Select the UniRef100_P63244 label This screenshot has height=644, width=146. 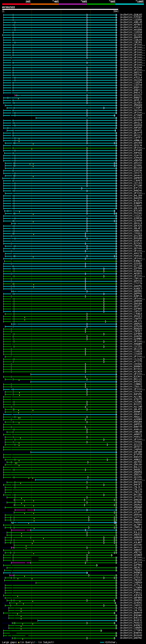(x=131, y=67)
